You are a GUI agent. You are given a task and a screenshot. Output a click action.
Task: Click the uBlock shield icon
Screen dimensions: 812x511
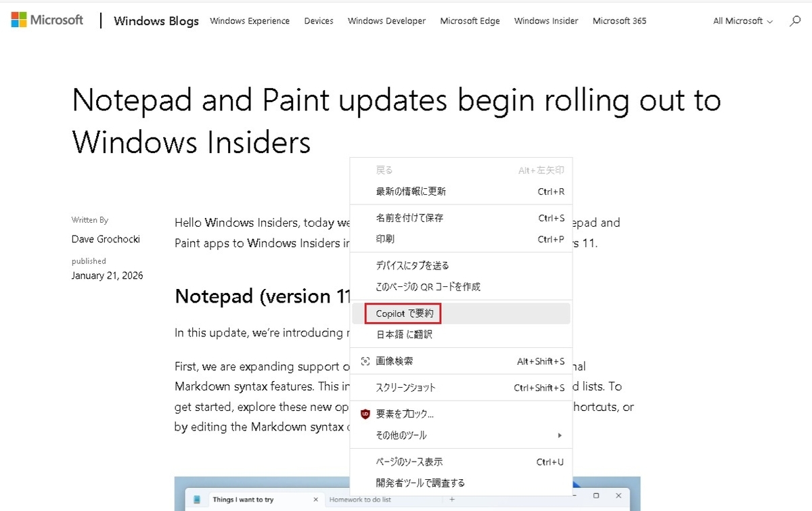tap(365, 414)
